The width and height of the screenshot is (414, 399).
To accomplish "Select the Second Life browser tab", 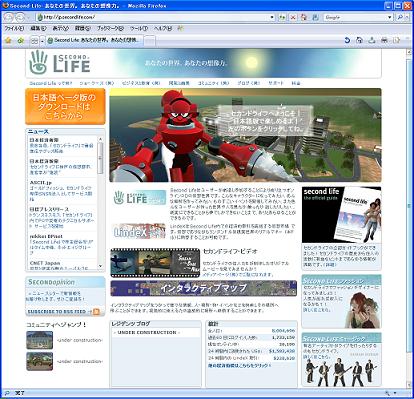I will 95,40.
